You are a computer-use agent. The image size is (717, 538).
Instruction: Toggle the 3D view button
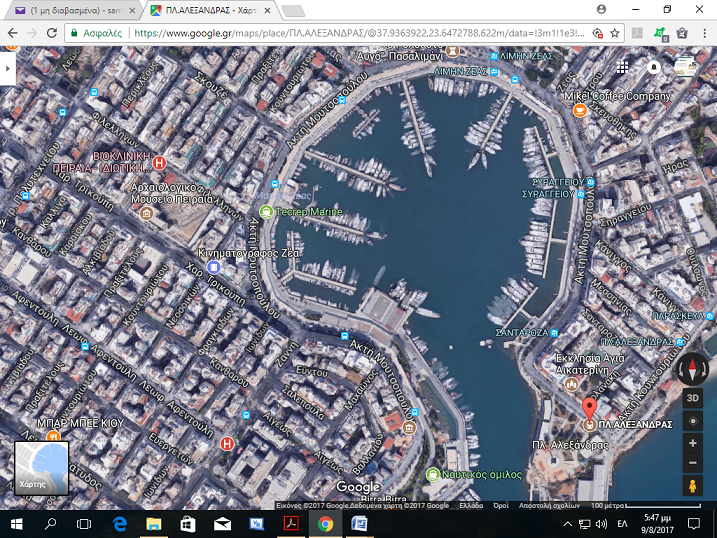[692, 398]
